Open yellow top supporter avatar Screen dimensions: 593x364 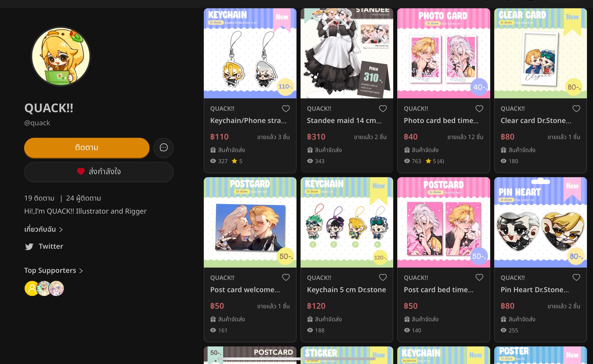pos(32,288)
